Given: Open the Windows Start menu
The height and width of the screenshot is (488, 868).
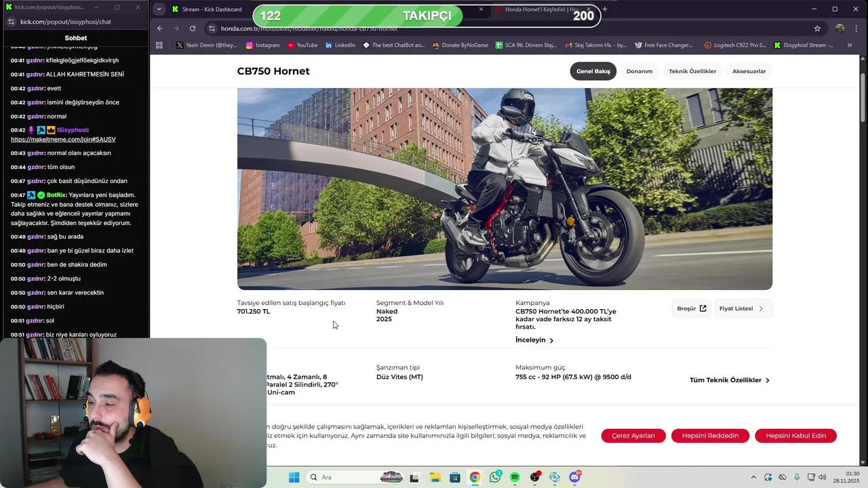Looking at the screenshot, I should [x=294, y=477].
